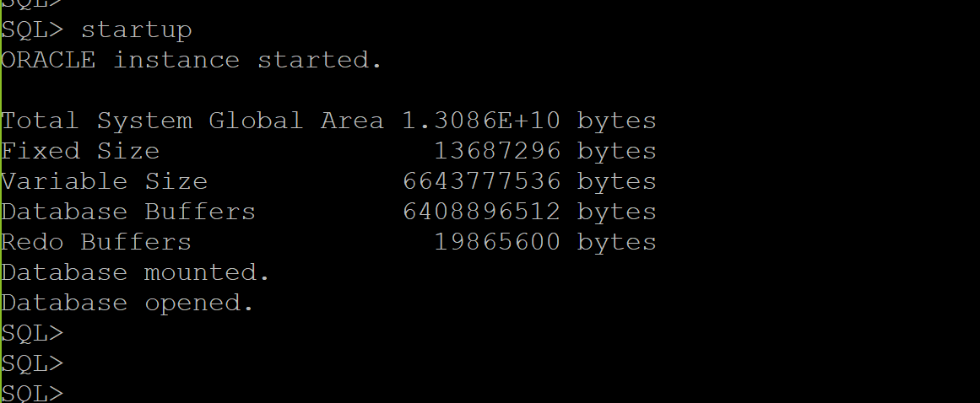Image resolution: width=980 pixels, height=403 pixels.
Task: Click 'bytes' on the Redo Buffers row
Action: 616,242
